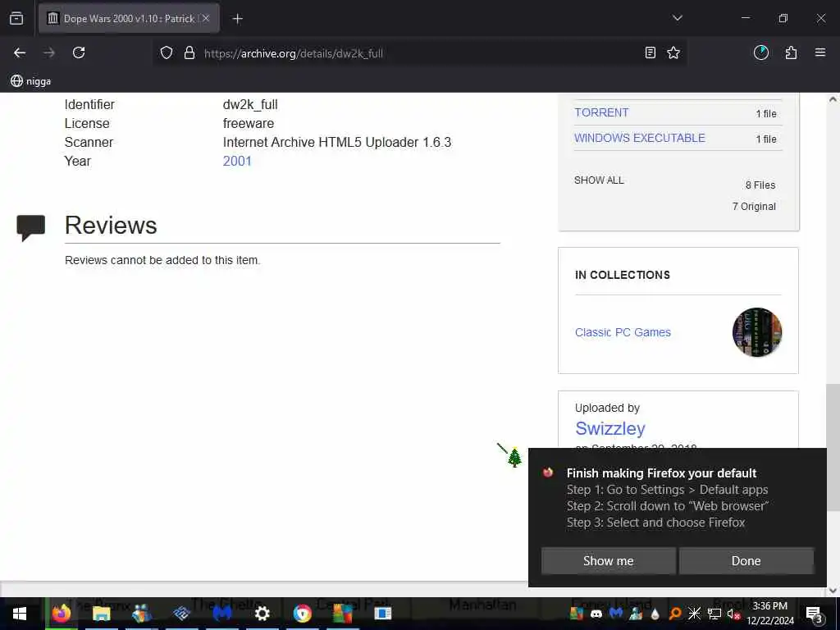The image size is (840, 630).
Task: Close the Dope Wars 2000 tab
Action: [206, 18]
